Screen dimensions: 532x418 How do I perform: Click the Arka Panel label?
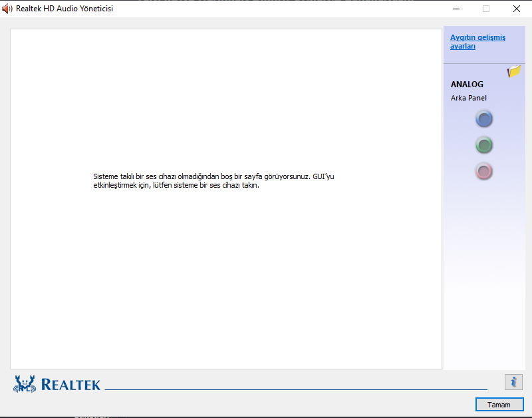pyautogui.click(x=469, y=98)
